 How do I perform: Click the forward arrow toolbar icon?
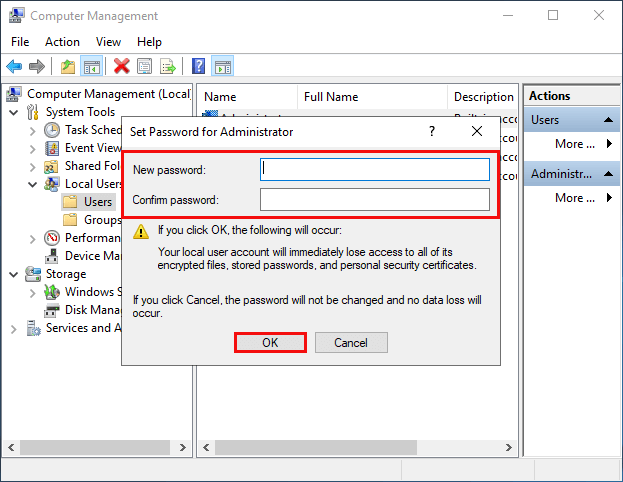tap(37, 66)
